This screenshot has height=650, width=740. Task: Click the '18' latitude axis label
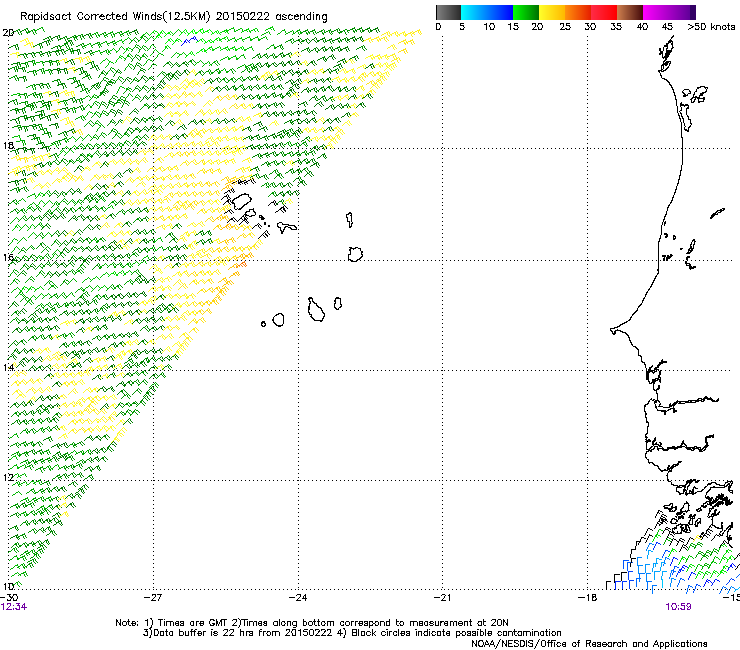point(8,145)
